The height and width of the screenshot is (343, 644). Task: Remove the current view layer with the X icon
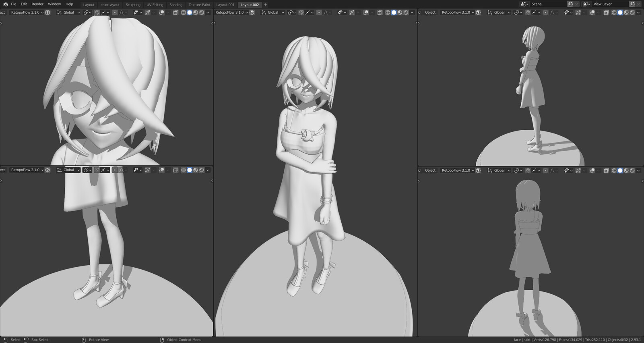click(x=639, y=4)
